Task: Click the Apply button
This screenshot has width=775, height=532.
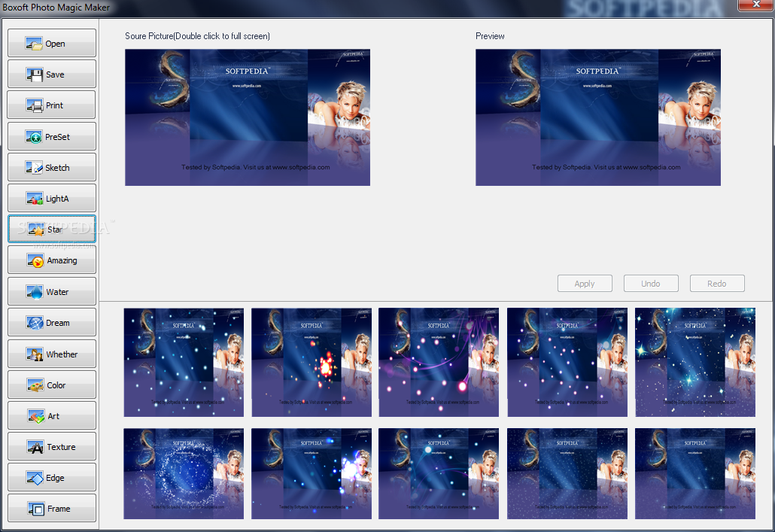Action: 585,283
